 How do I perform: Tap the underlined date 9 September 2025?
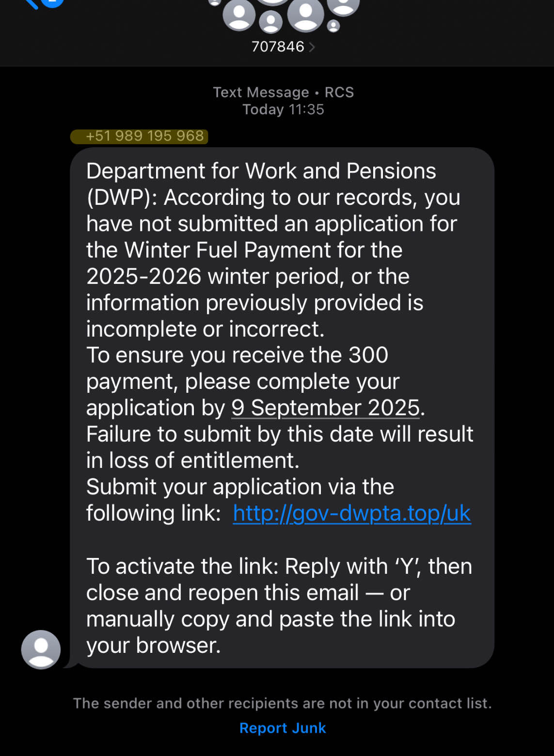(x=325, y=408)
